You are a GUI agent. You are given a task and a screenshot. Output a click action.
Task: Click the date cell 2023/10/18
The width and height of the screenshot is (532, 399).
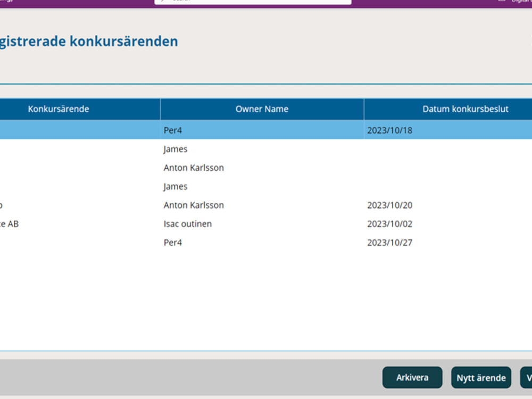[x=389, y=130]
